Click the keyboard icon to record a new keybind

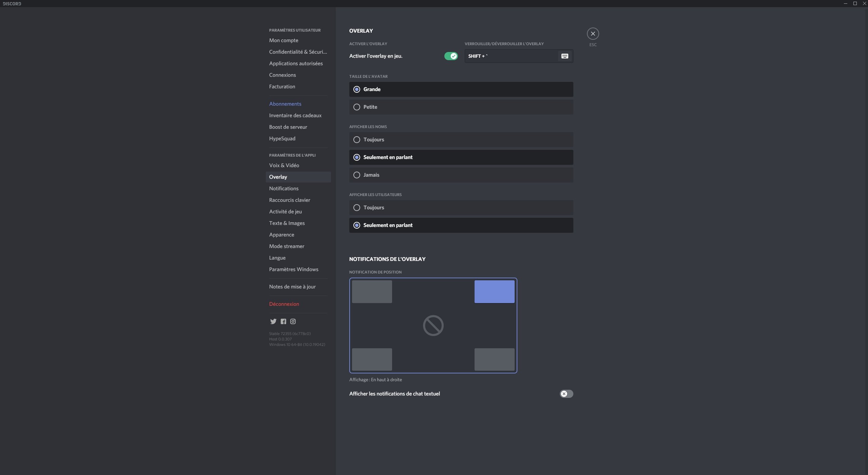click(564, 56)
